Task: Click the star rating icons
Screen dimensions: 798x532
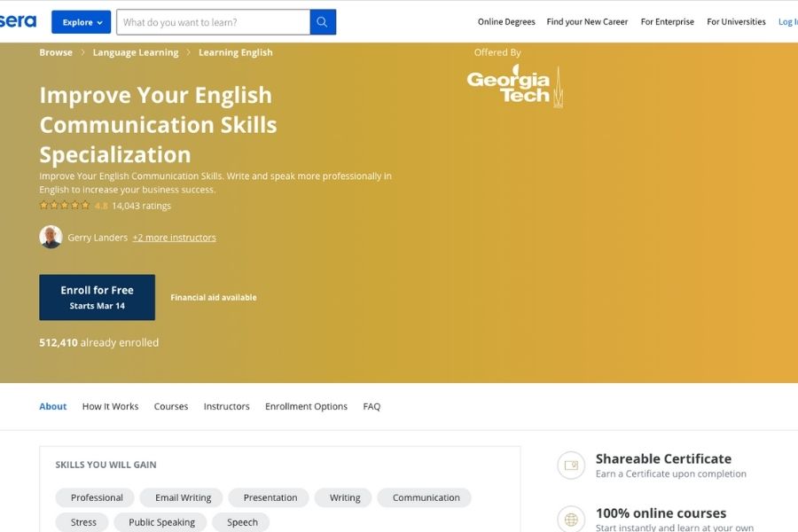Action: pyautogui.click(x=65, y=206)
